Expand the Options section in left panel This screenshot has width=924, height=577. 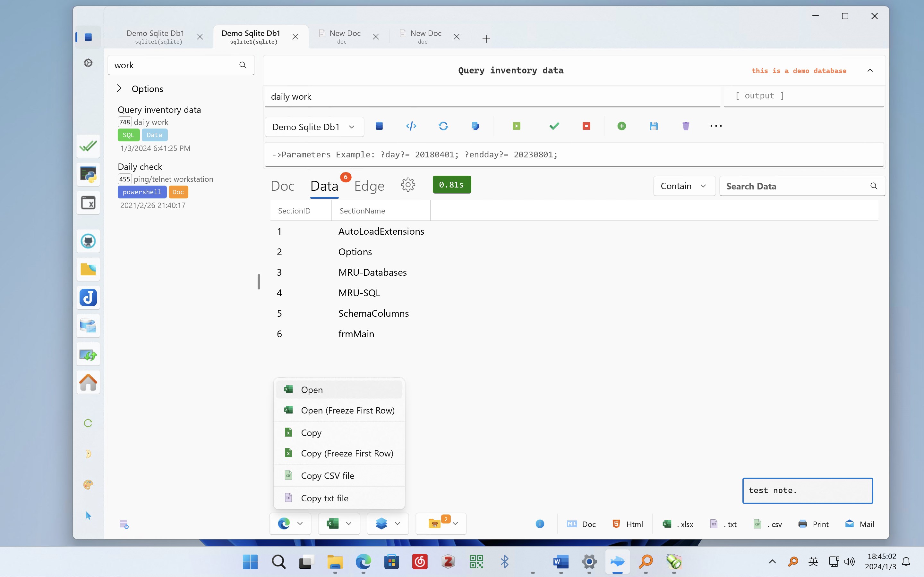click(140, 89)
